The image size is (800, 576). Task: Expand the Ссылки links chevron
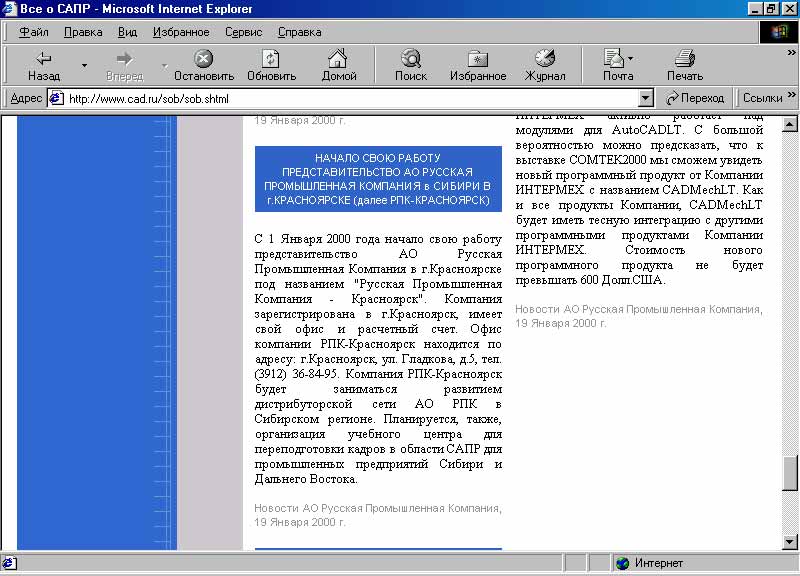[791, 95]
